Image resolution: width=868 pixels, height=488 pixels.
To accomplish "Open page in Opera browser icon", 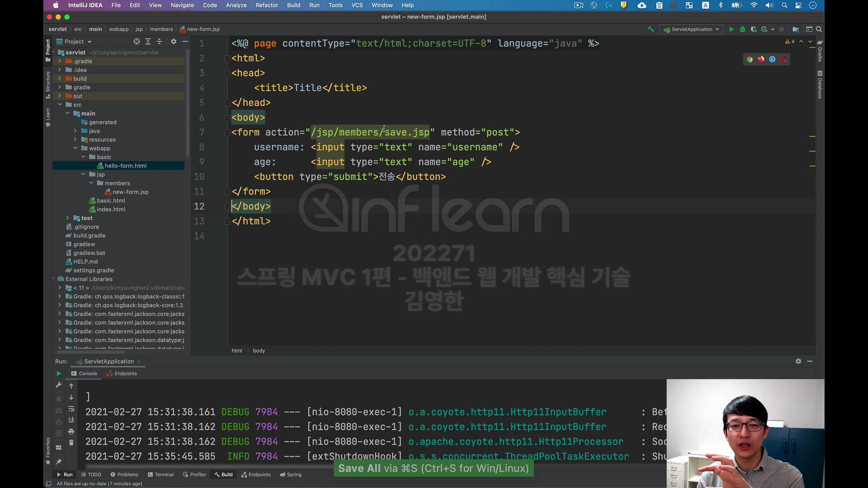I will coord(783,59).
